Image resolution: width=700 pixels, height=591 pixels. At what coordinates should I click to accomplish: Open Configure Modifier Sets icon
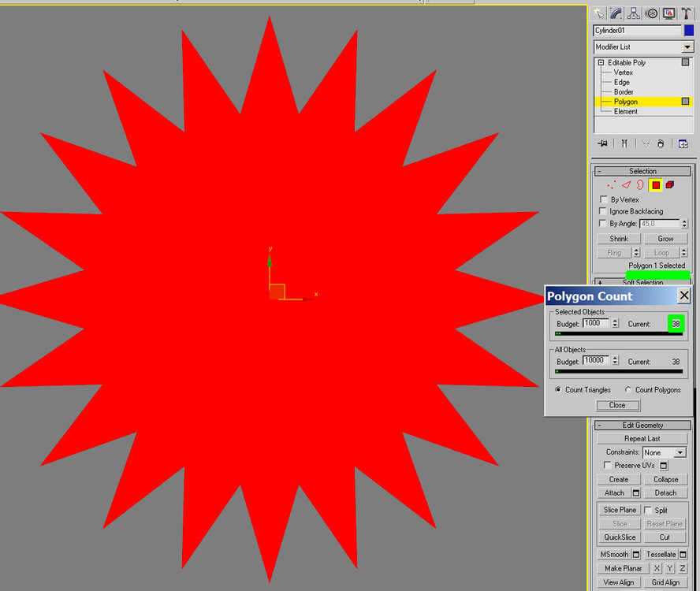click(x=683, y=143)
